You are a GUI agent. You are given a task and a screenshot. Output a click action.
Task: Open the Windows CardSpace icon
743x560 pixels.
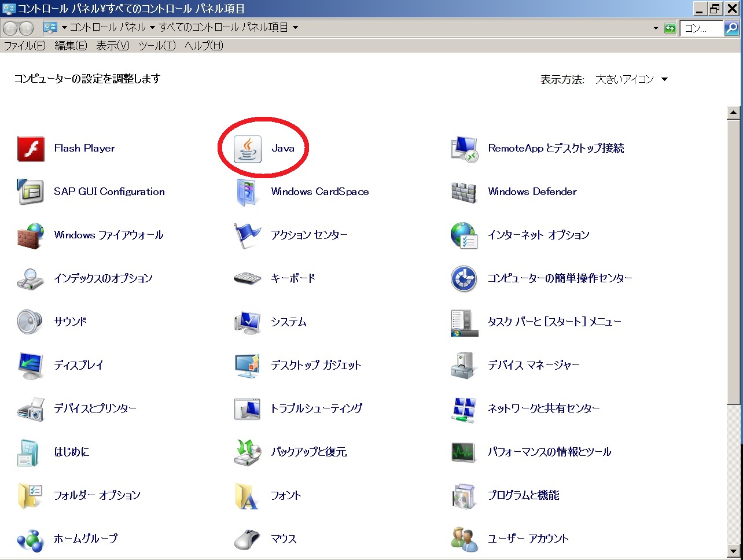pos(248,192)
